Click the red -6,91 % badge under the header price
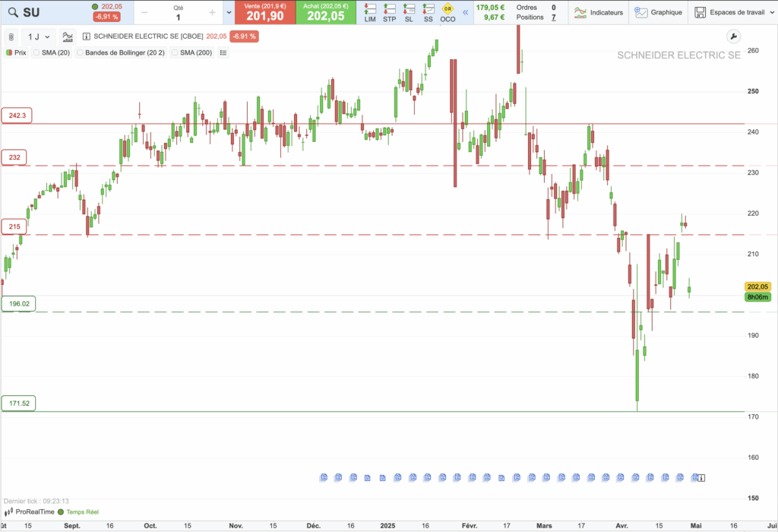778x532 pixels. tap(106, 17)
